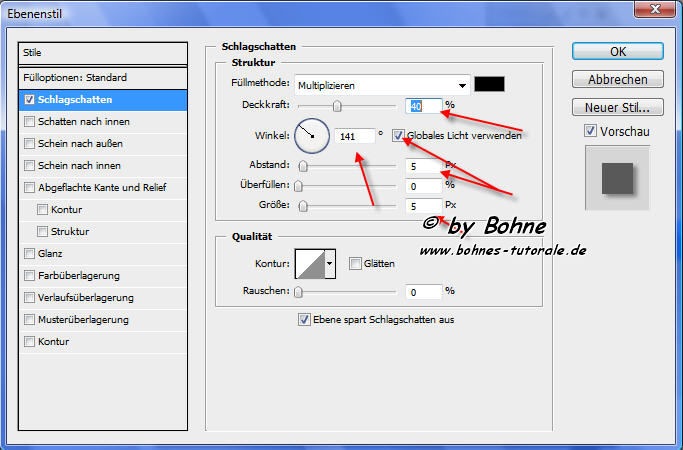The height and width of the screenshot is (450, 683).
Task: Click the layer style preview thumbnail
Action: pyautogui.click(x=617, y=177)
